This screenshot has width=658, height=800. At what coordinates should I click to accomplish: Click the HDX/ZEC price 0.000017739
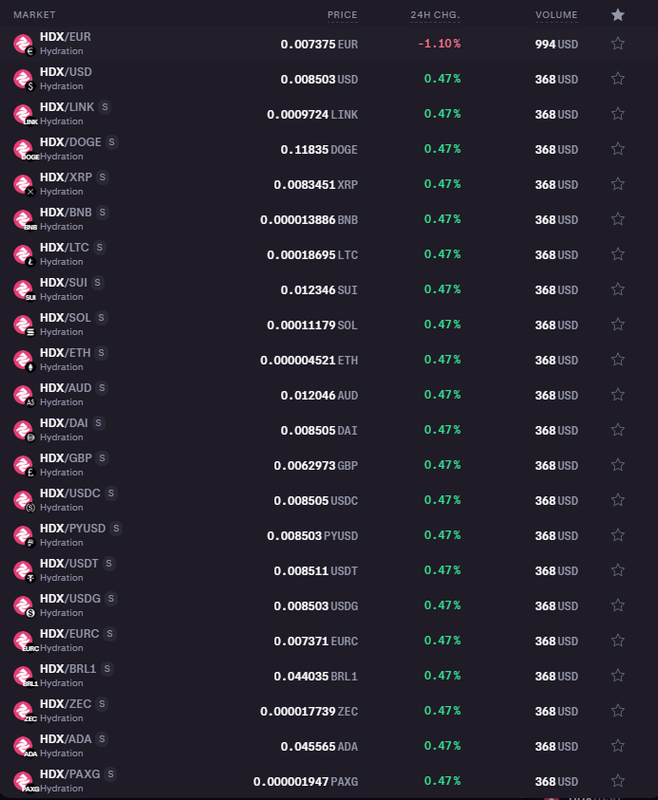298,711
